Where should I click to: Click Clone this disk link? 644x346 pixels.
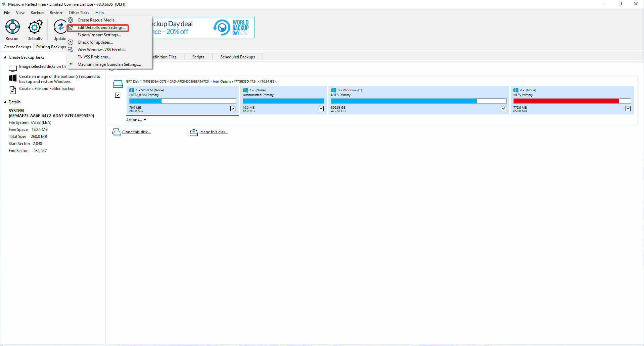pos(136,132)
